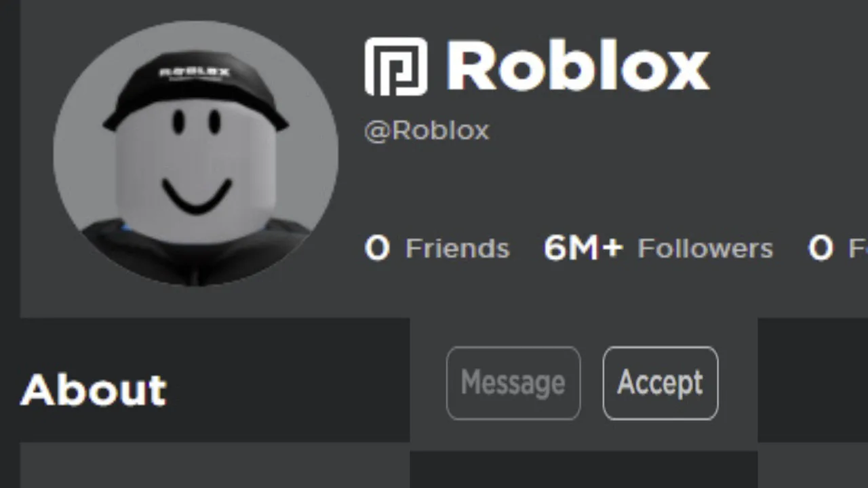
Task: Click the dark panel right of Accept
Action: [812, 380]
